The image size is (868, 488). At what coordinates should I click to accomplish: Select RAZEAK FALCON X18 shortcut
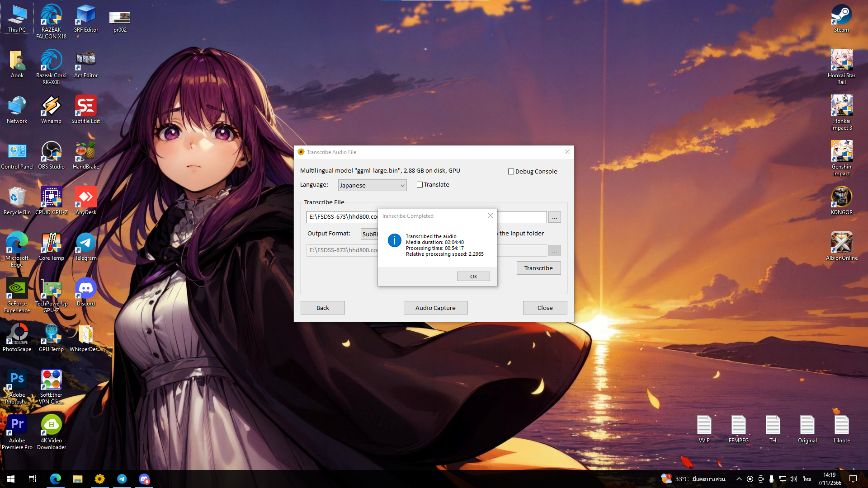51,21
